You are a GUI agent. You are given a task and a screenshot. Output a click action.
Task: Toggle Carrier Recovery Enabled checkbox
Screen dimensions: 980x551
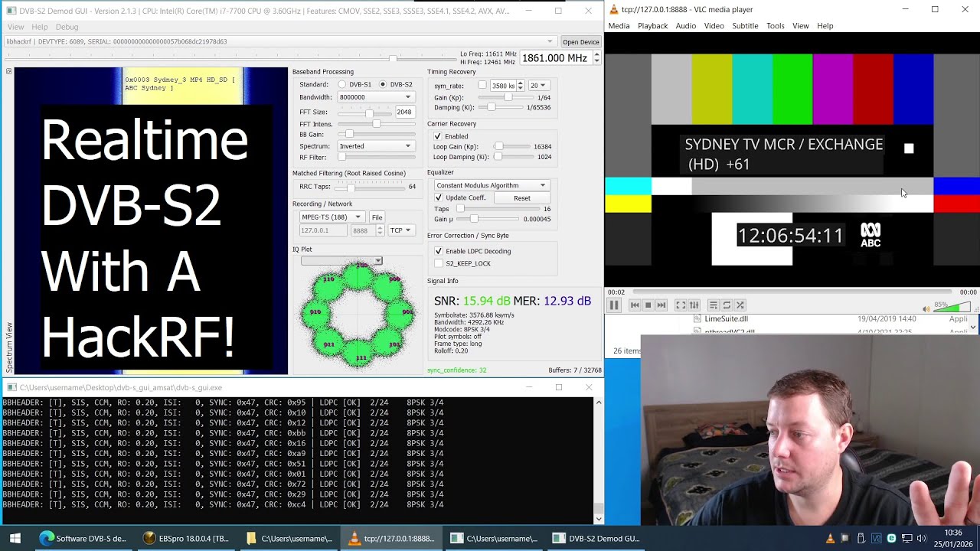438,136
